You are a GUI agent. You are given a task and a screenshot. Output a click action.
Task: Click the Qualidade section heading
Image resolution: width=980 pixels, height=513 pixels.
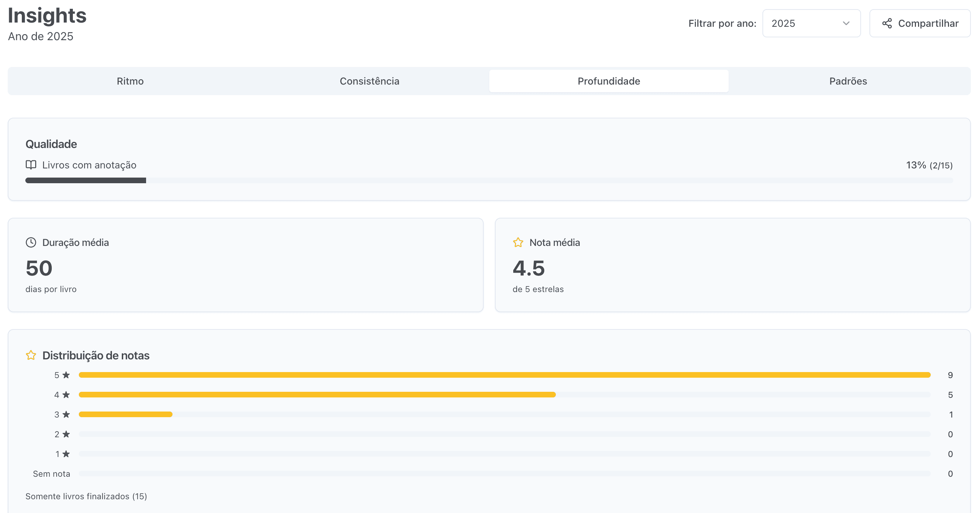coord(51,144)
